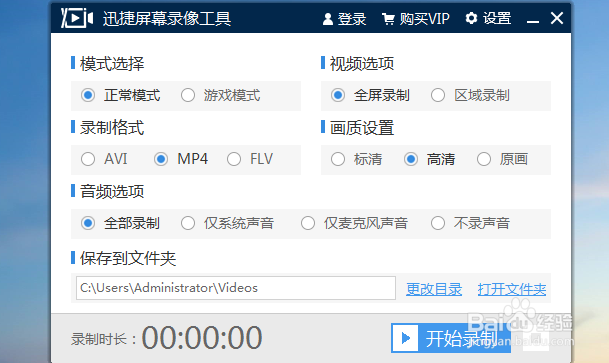Pick 高清 picture quality

[430, 159]
